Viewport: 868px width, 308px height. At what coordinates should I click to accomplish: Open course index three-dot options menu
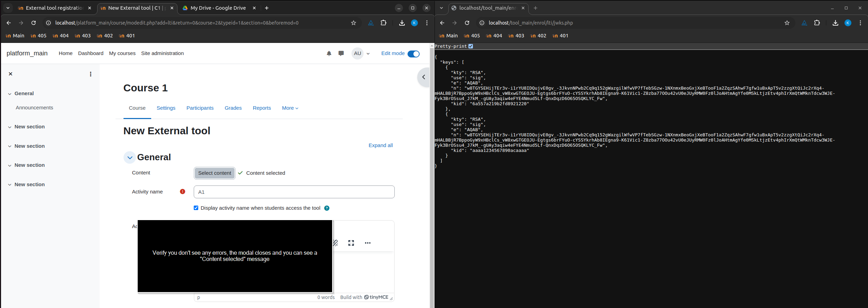point(91,74)
